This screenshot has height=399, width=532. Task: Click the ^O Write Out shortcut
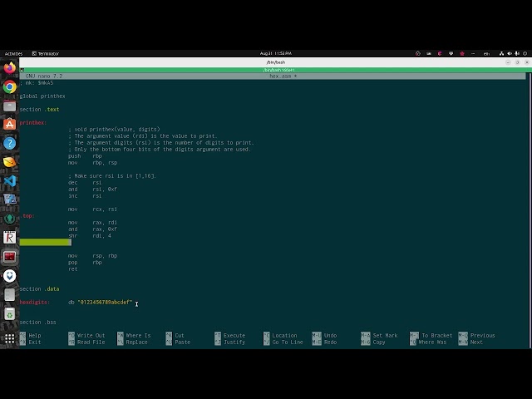86,335
